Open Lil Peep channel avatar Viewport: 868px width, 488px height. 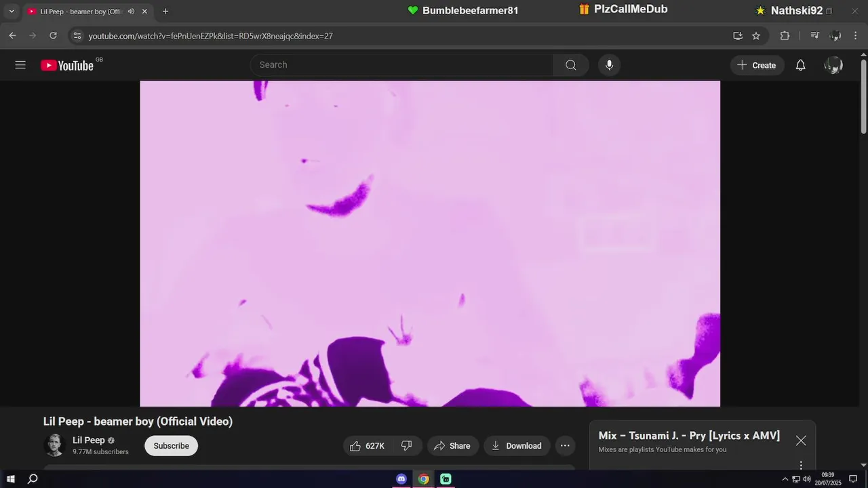click(54, 445)
